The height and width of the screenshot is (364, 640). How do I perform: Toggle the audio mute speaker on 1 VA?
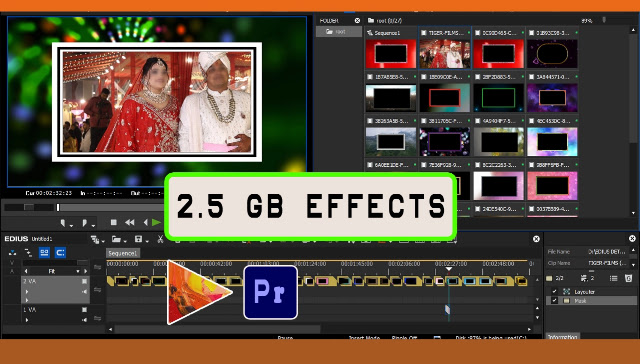pyautogui.click(x=84, y=320)
